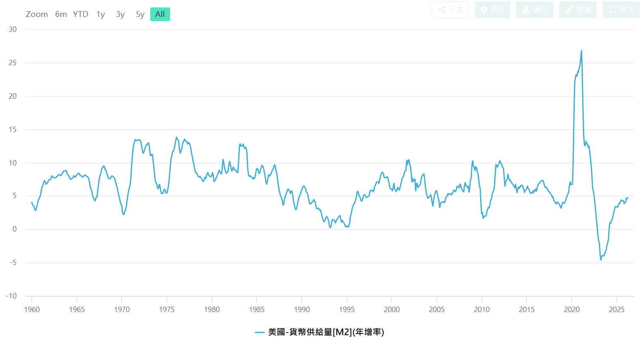The width and height of the screenshot is (644, 343).
Task: Click the 1975 x-axis label
Action: coord(167,310)
